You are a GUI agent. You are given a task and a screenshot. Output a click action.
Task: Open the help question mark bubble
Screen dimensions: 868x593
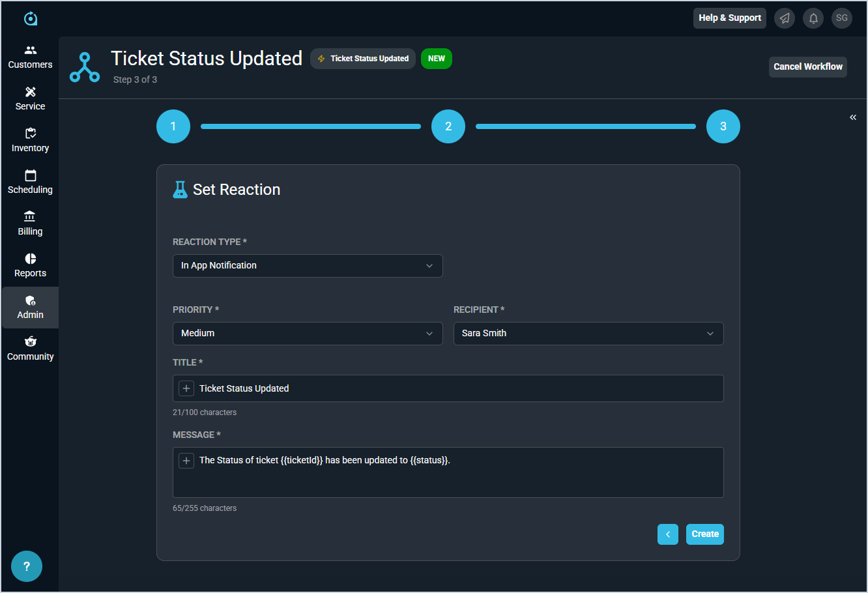click(x=27, y=566)
